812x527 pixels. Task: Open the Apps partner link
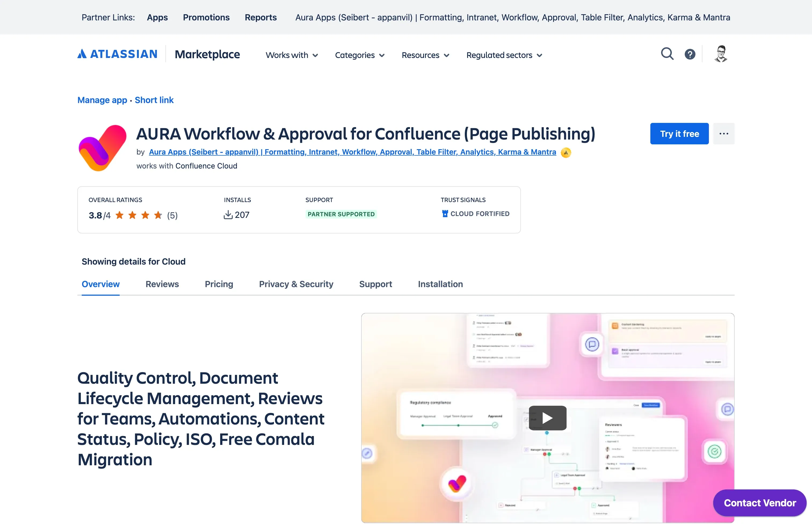pos(157,17)
